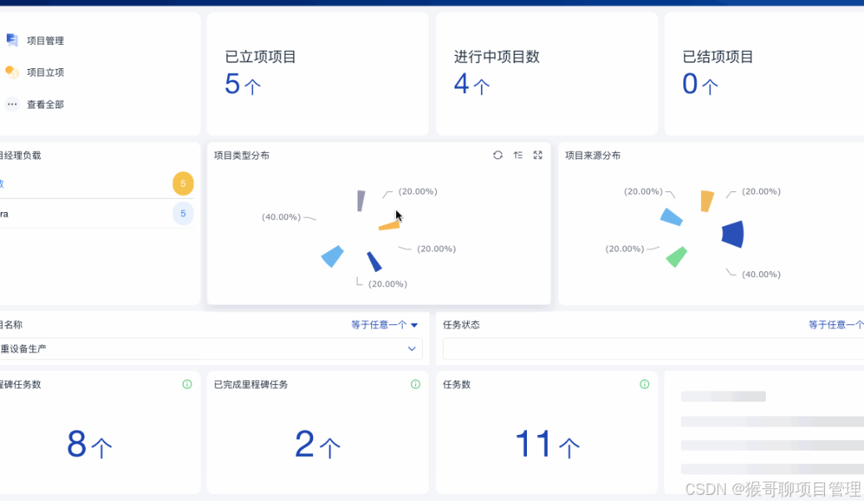
Task: Open the 项目立项 sidebar icon
Action: 12,72
